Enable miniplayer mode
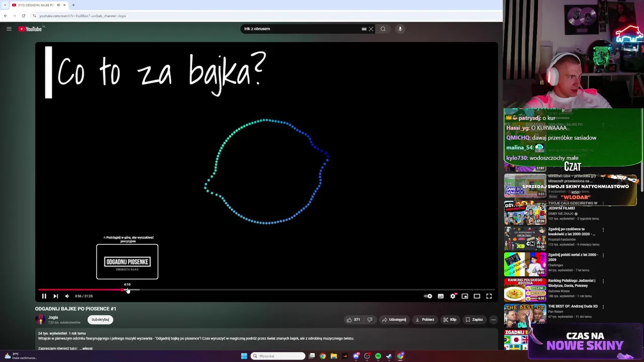This screenshot has width=644, height=362. pos(465,296)
